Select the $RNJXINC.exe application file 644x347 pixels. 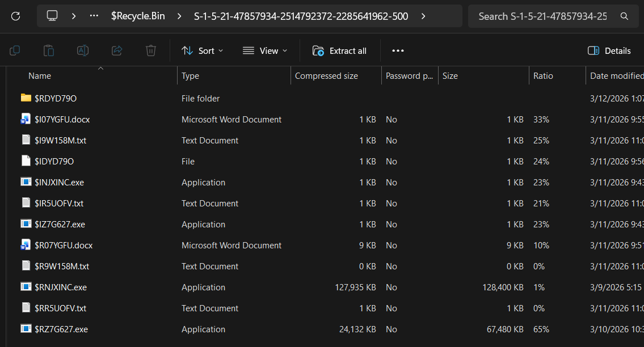coord(60,287)
